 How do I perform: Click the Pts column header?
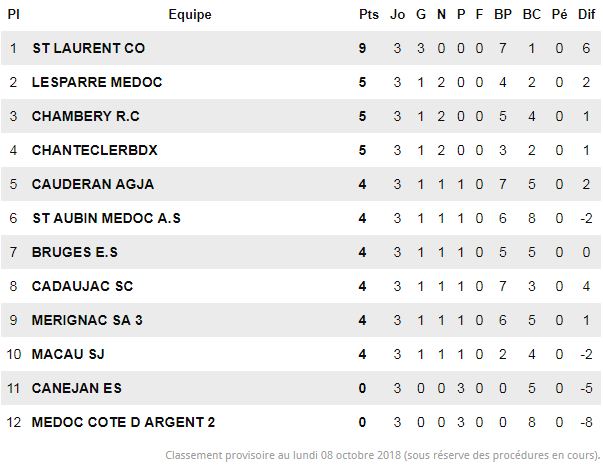tap(369, 14)
